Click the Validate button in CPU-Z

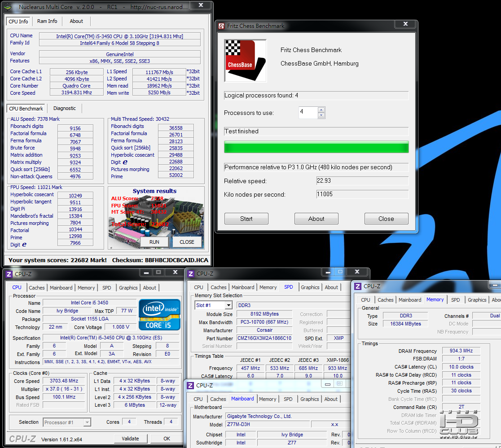130,439
